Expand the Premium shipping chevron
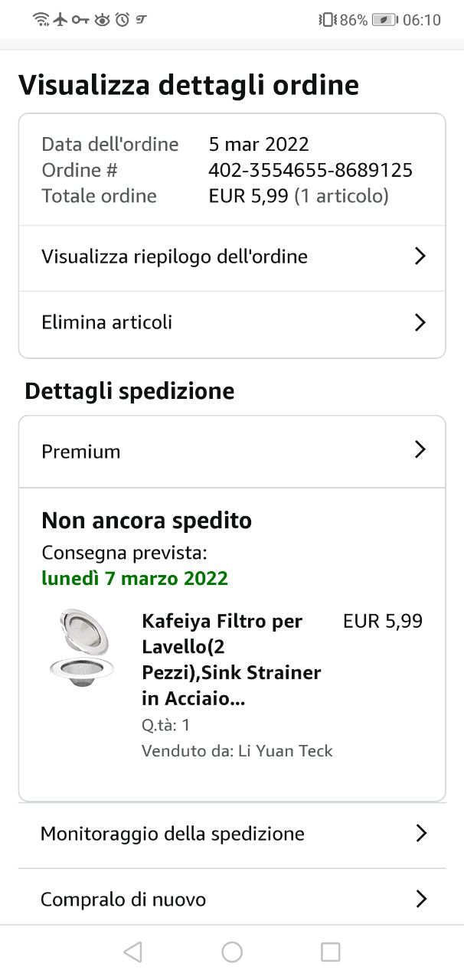The width and height of the screenshot is (464, 980). coord(420,450)
